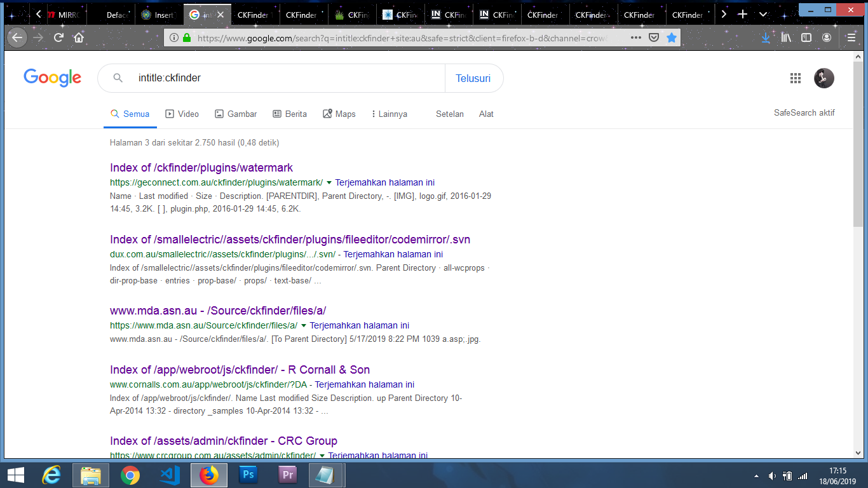Toggle the blue bookmark star

(672, 37)
